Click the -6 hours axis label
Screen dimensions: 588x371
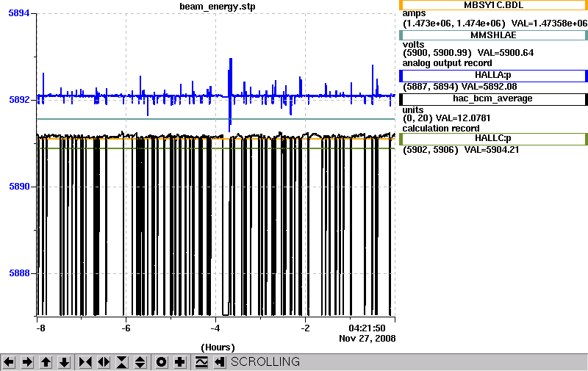click(126, 328)
